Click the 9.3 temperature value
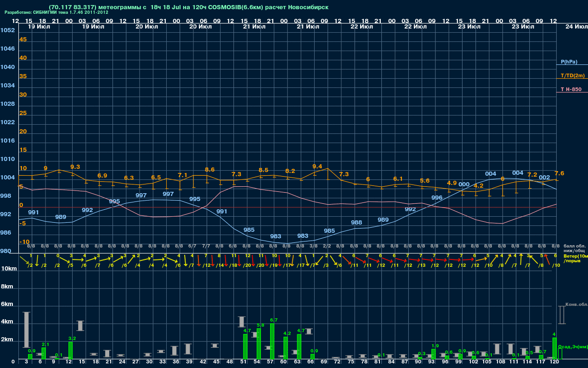 75,167
